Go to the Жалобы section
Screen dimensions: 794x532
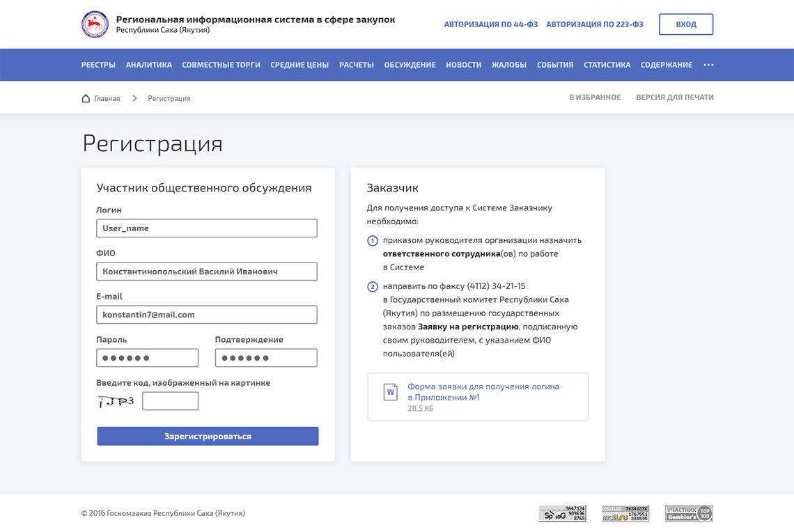(509, 65)
